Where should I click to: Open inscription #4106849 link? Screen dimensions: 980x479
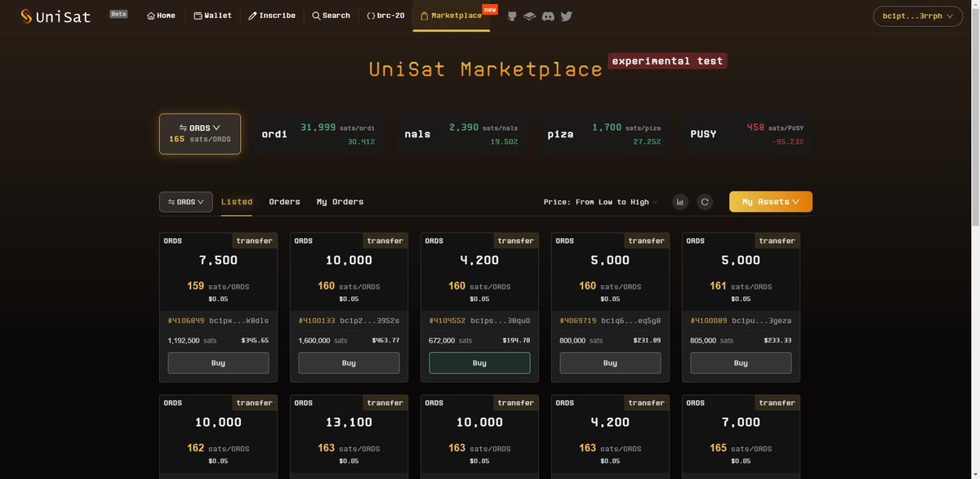[186, 320]
